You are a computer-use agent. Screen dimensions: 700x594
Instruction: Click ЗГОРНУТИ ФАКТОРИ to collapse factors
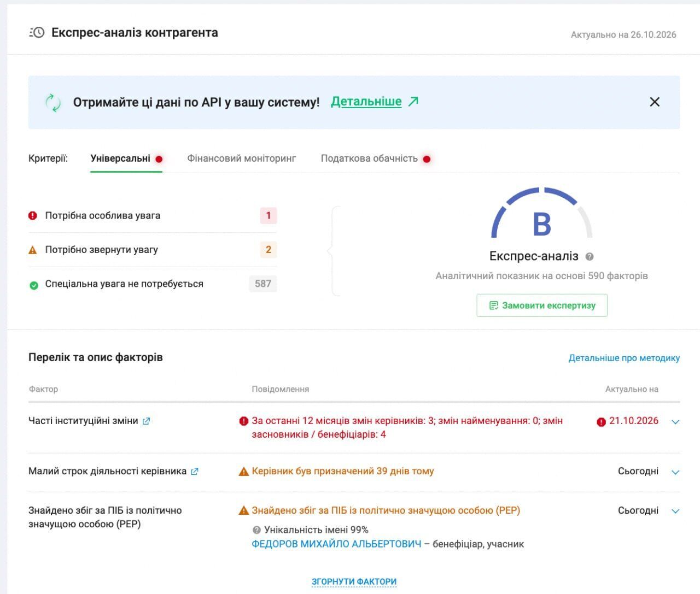(354, 582)
